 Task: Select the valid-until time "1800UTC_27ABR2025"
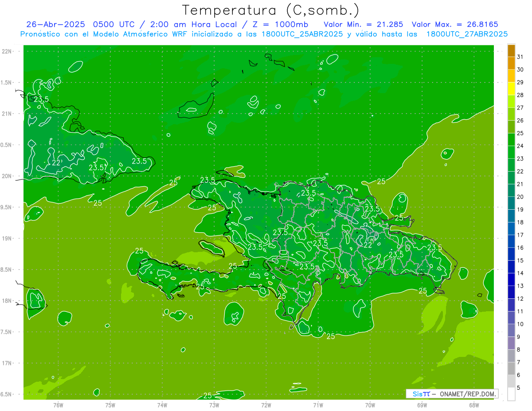click(x=467, y=34)
